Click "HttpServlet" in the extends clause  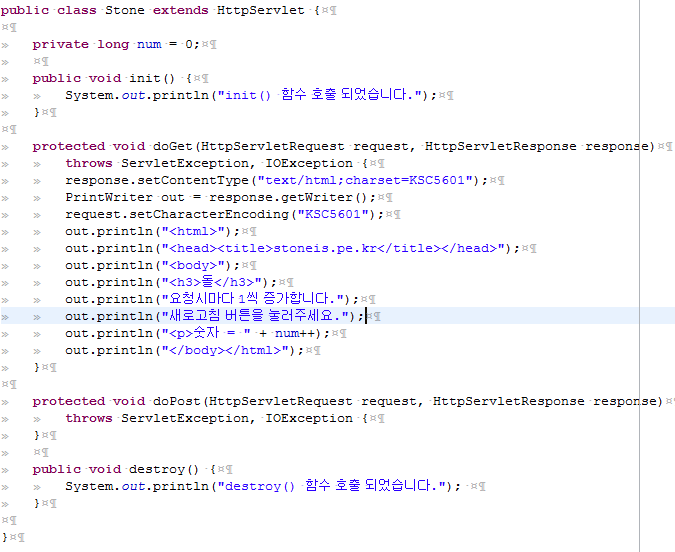click(260, 10)
